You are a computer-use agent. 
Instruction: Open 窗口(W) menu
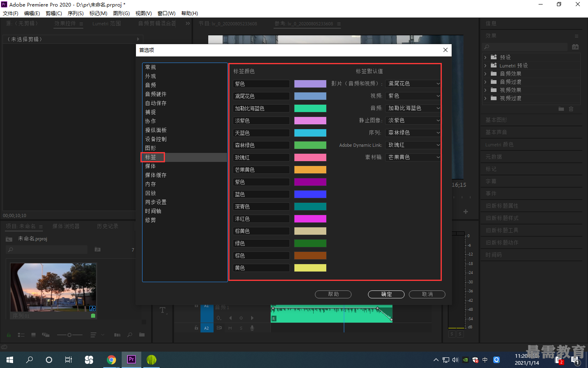click(x=166, y=13)
